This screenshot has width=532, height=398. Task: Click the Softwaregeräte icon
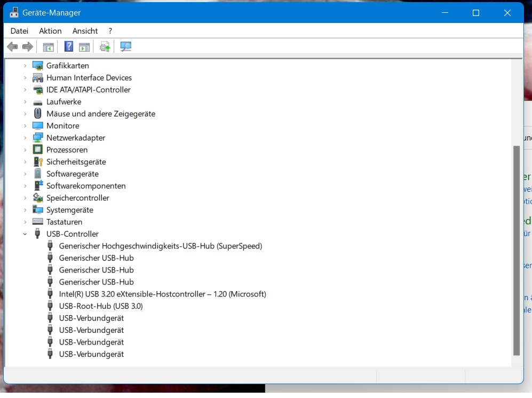(x=38, y=174)
